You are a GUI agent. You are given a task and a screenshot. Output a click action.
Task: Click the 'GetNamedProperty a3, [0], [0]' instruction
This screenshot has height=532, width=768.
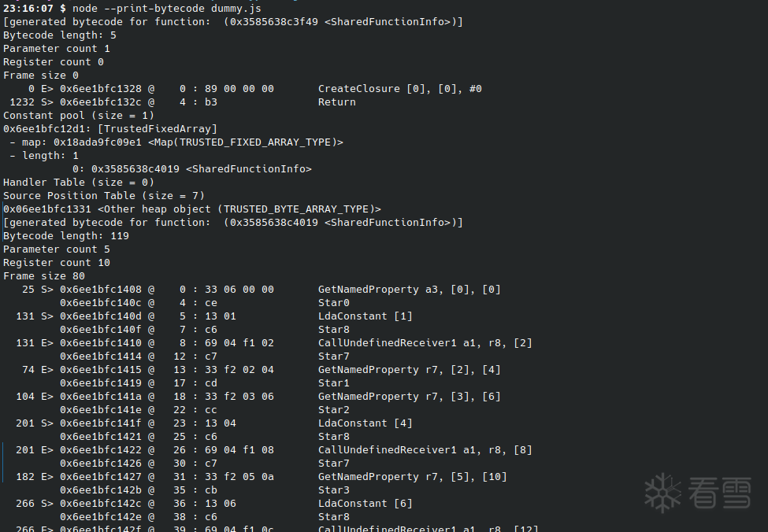pos(409,289)
